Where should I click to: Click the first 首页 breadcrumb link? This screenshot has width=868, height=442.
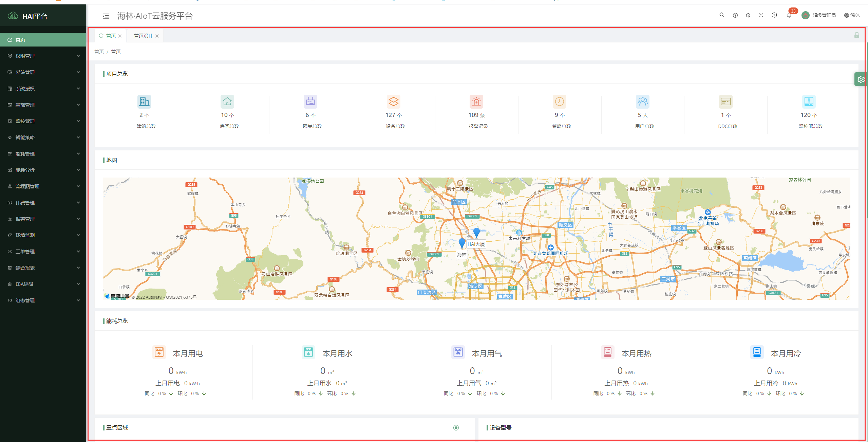[x=99, y=52]
